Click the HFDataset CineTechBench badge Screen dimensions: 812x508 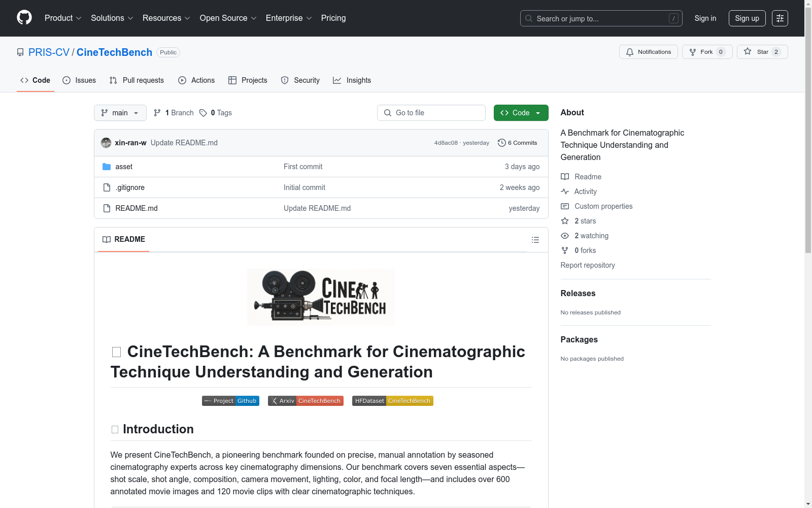(x=393, y=401)
